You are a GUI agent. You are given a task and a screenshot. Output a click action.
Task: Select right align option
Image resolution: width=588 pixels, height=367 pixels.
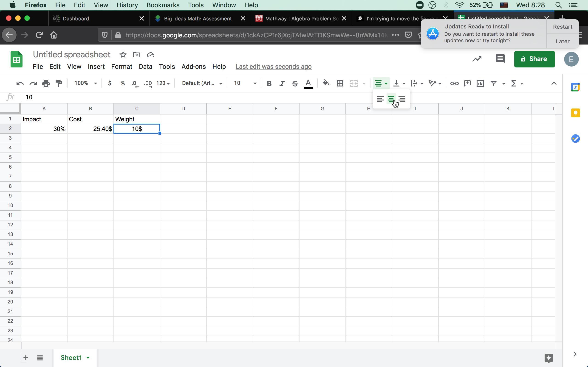click(402, 99)
